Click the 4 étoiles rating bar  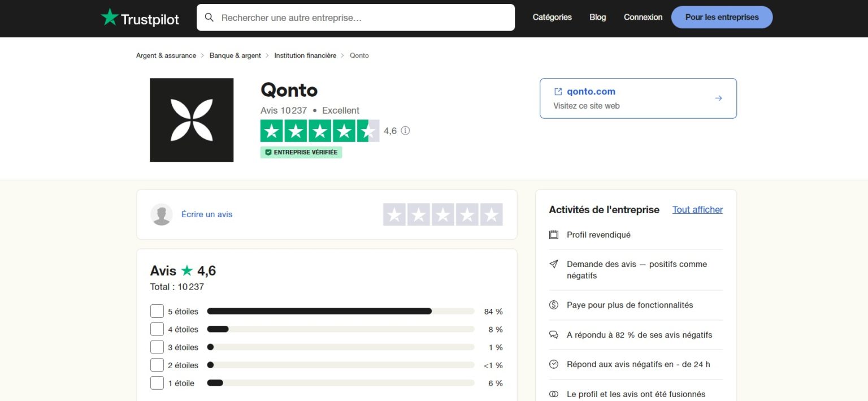point(340,329)
